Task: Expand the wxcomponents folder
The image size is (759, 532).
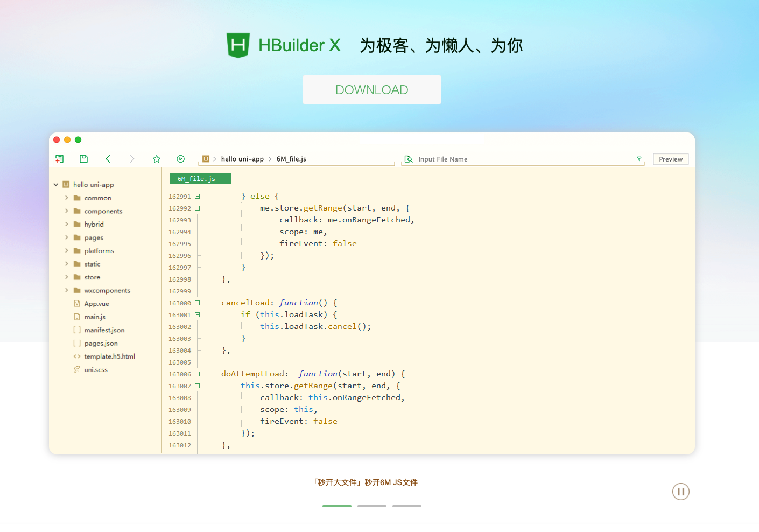Action: tap(67, 290)
